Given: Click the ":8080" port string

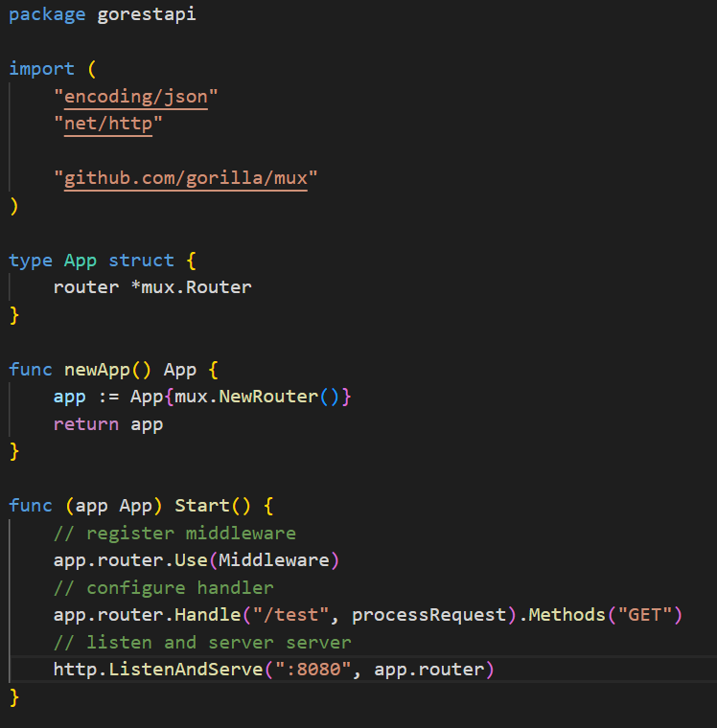Looking at the screenshot, I should click(x=312, y=670).
